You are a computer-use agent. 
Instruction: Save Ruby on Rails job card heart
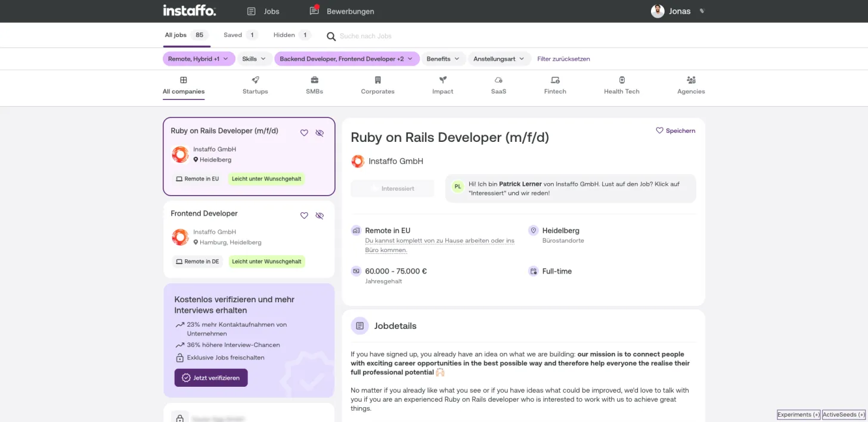click(304, 133)
